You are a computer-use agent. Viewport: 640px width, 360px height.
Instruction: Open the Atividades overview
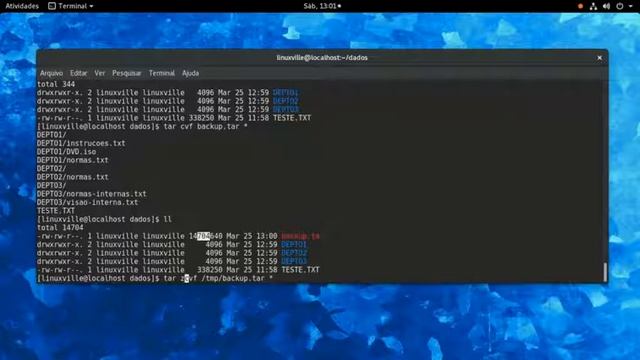point(22,6)
